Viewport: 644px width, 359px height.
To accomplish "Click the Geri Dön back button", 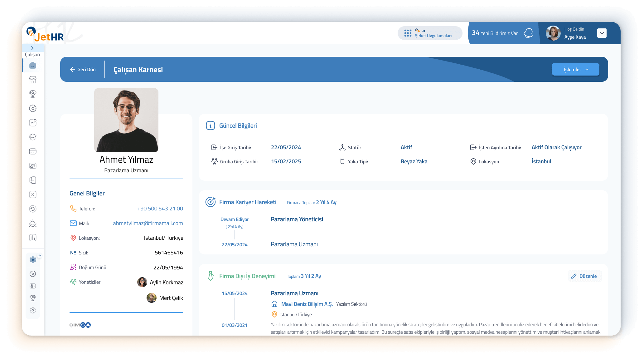I will pyautogui.click(x=83, y=69).
